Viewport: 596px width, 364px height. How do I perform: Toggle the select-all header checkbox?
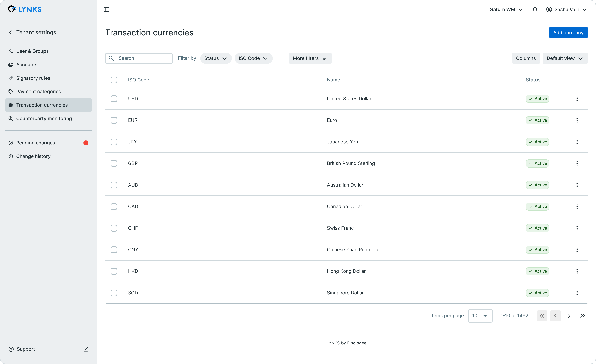(x=114, y=80)
